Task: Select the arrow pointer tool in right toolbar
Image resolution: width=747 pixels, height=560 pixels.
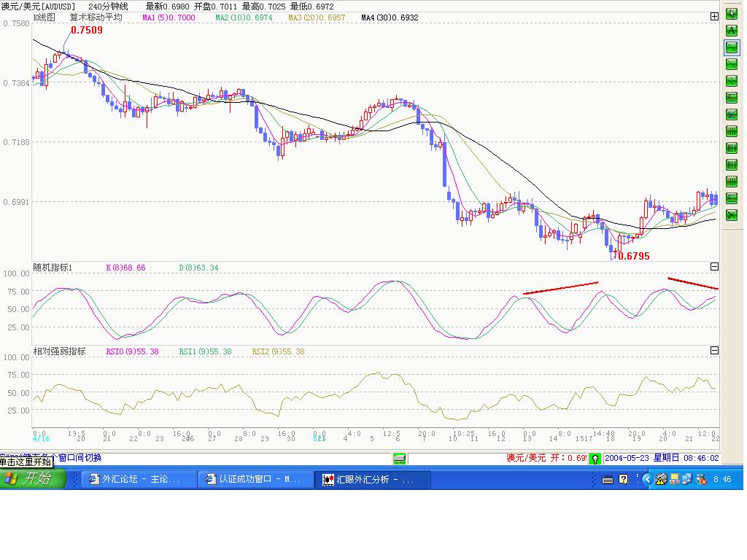Action: (x=731, y=14)
